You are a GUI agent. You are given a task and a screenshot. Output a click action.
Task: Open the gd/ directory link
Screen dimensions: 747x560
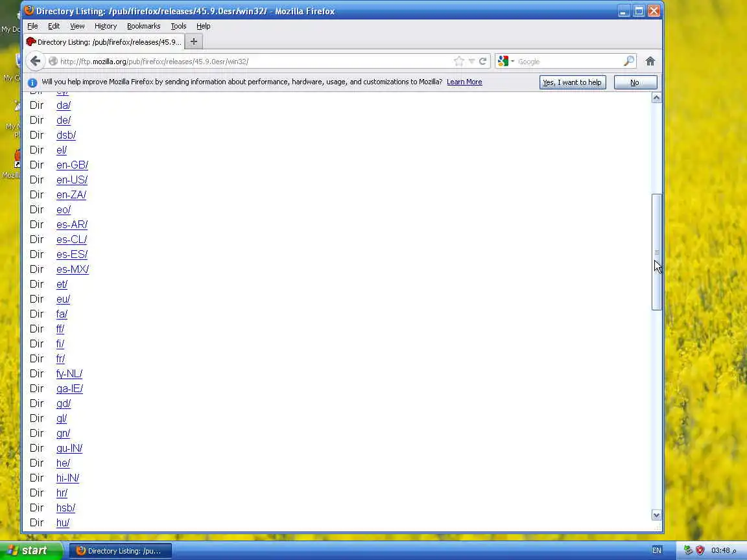(64, 403)
